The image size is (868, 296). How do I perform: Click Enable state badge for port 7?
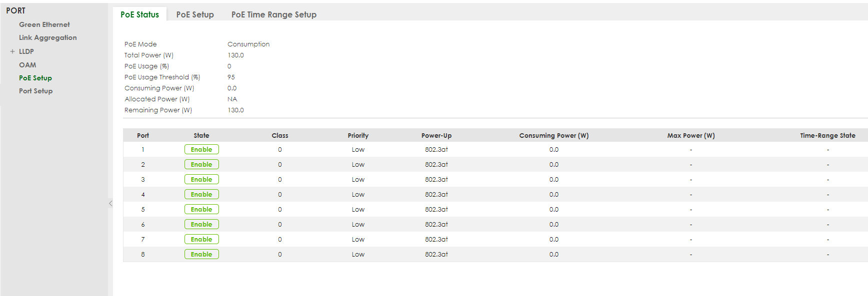point(201,239)
